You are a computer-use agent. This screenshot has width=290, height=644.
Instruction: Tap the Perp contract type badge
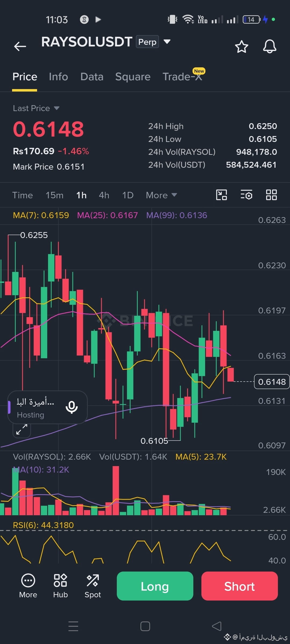(147, 42)
